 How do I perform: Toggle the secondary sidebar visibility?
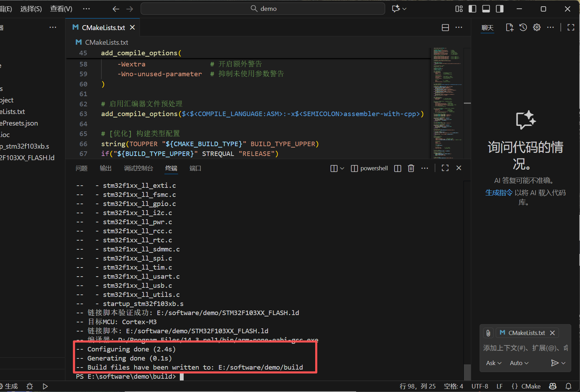pyautogui.click(x=499, y=9)
